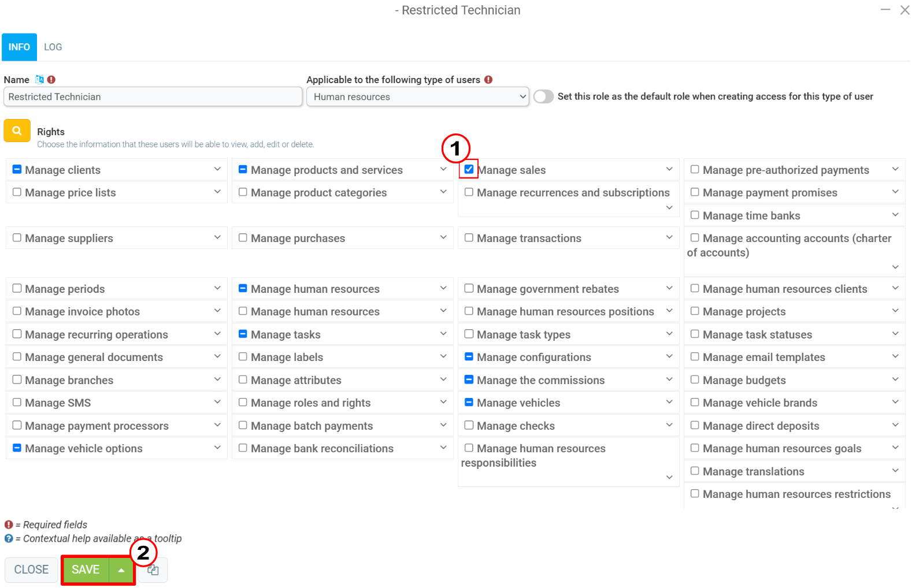This screenshot has height=588, width=912.
Task: Expand Manage pre-authorized payments chevron
Action: (x=895, y=169)
